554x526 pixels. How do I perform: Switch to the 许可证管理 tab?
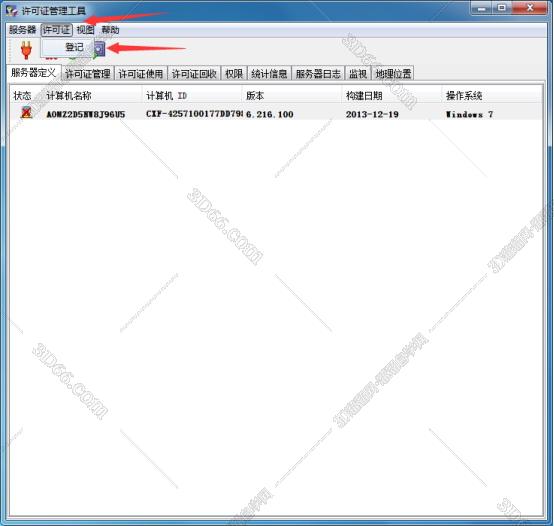pyautogui.click(x=88, y=73)
